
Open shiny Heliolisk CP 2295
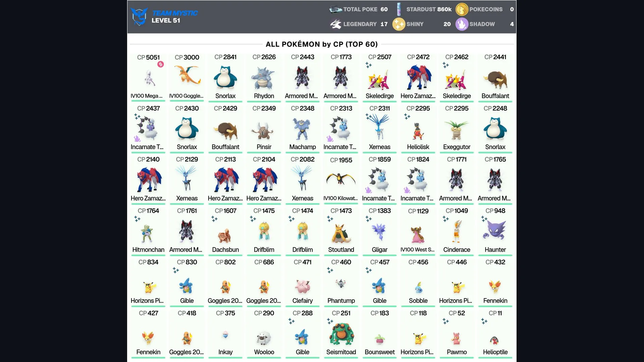coord(418,129)
